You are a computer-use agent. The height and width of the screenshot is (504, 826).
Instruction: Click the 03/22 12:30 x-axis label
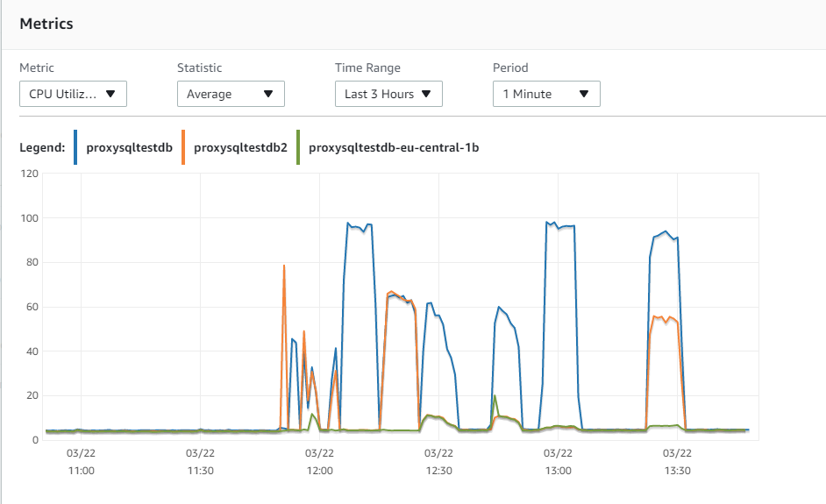click(x=438, y=462)
